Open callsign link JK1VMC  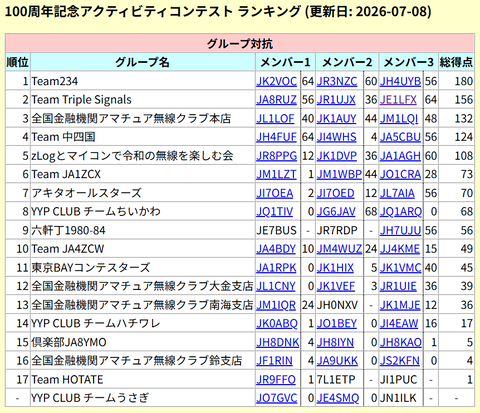[401, 268]
